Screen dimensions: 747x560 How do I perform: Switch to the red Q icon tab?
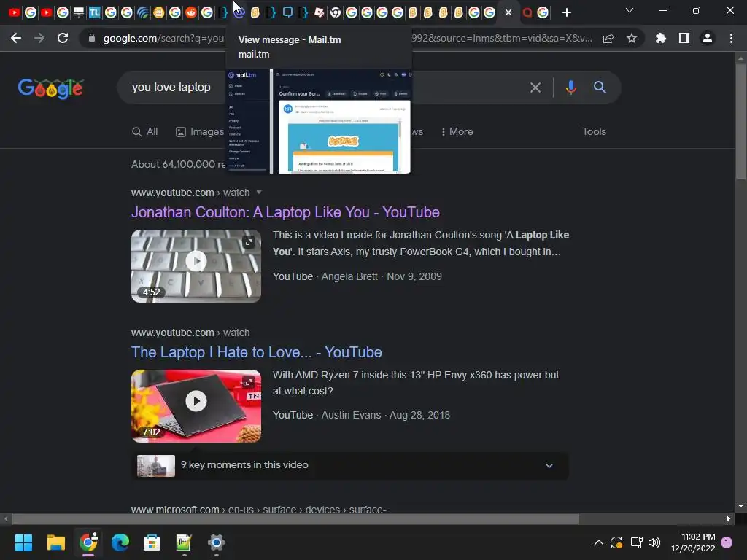527,13
